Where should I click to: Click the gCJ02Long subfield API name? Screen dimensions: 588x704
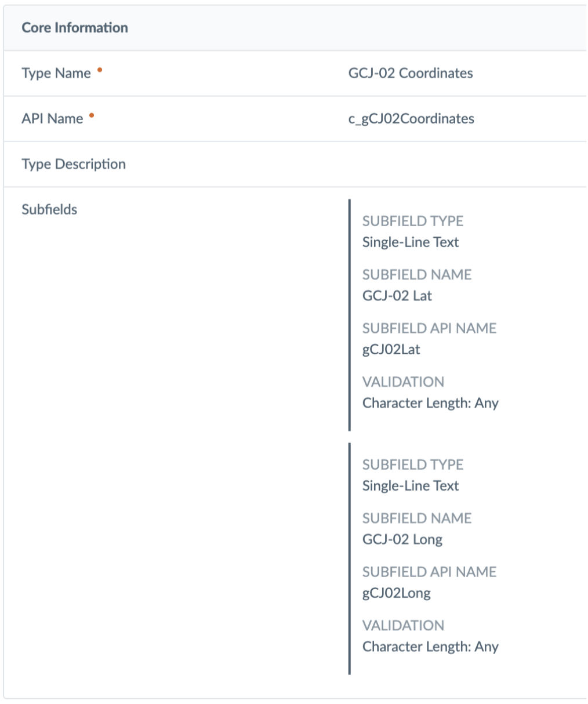[396, 593]
